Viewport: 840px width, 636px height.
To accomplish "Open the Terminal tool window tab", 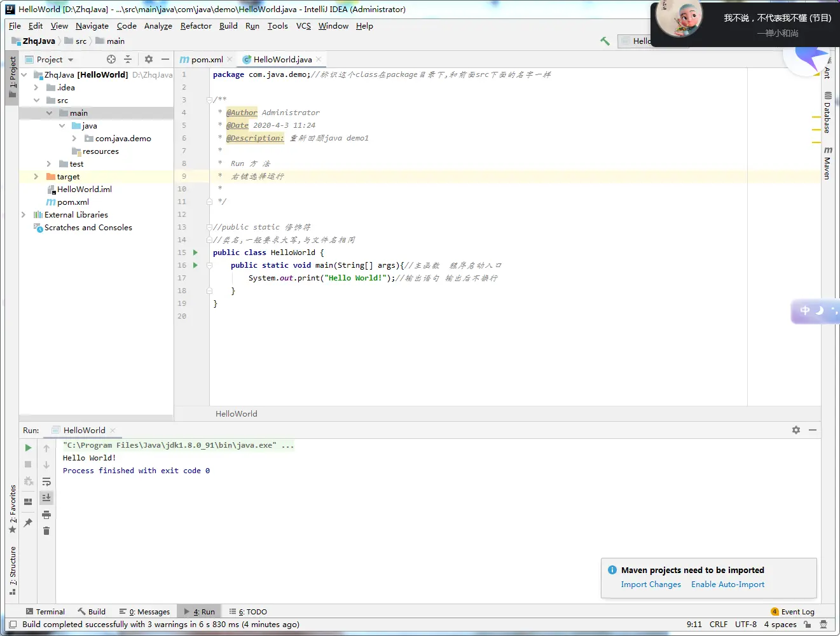I will [45, 612].
